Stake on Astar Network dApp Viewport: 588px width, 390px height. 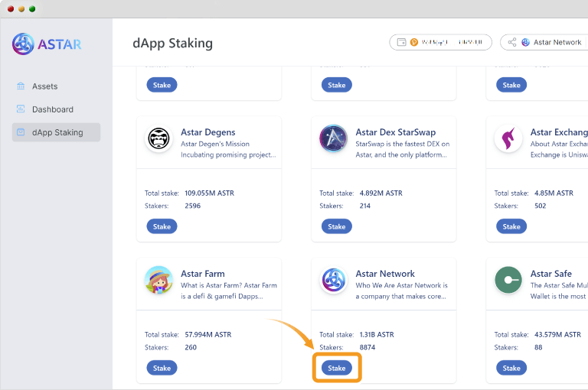[337, 368]
